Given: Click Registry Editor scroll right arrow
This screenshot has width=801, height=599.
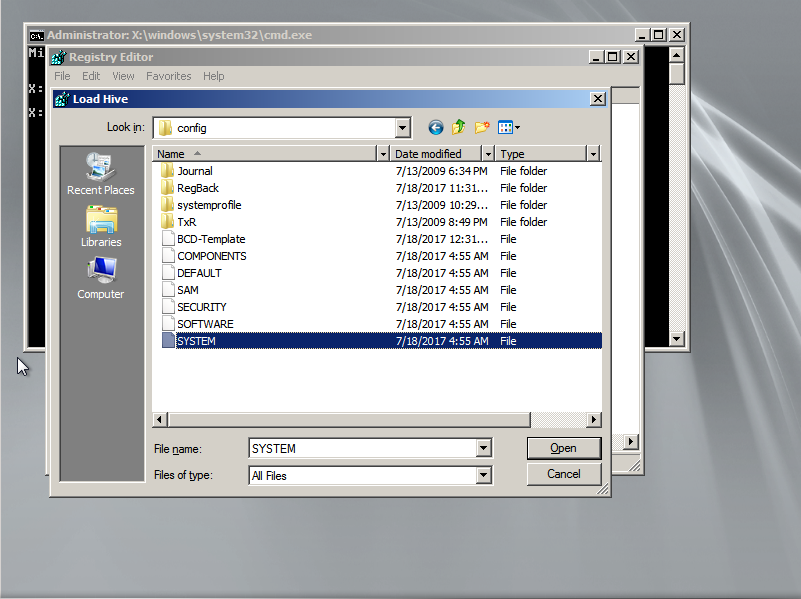Looking at the screenshot, I should (x=631, y=441).
